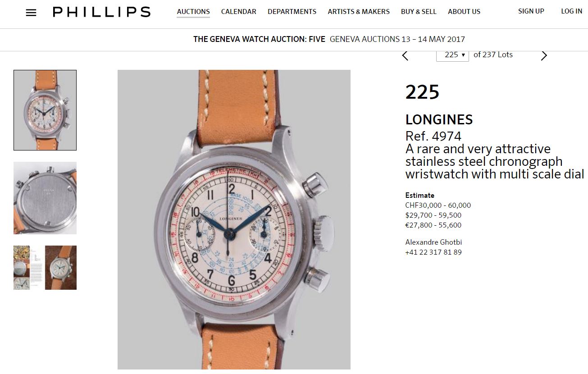
Task: Go to previous lot with left chevron
Action: coord(405,55)
